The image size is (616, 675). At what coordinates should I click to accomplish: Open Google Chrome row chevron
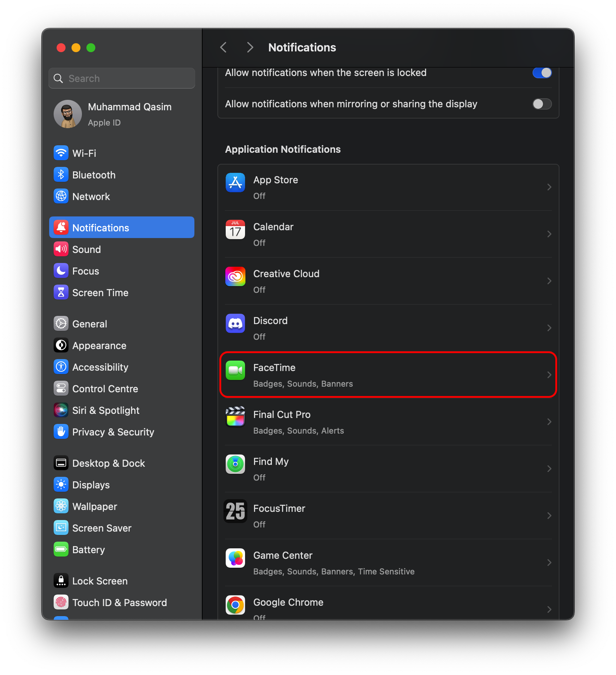(x=549, y=609)
